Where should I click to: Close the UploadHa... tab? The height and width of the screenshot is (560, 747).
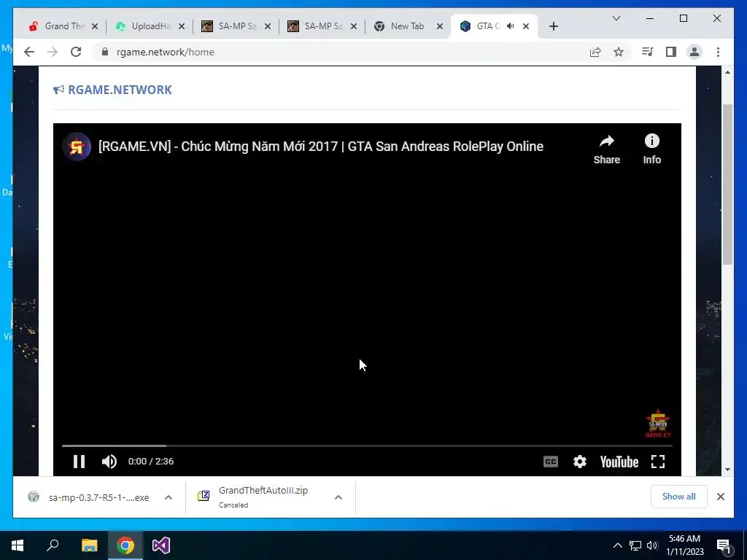pyautogui.click(x=182, y=26)
